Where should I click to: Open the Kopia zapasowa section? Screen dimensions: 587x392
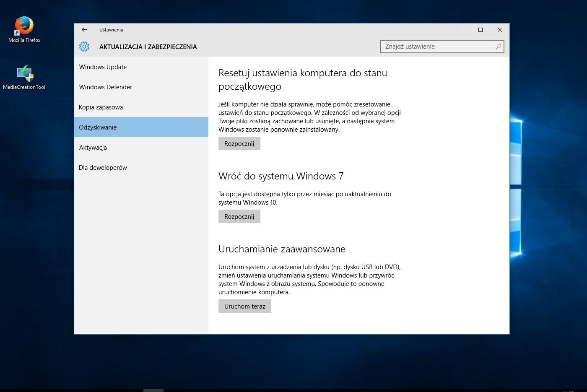[101, 107]
